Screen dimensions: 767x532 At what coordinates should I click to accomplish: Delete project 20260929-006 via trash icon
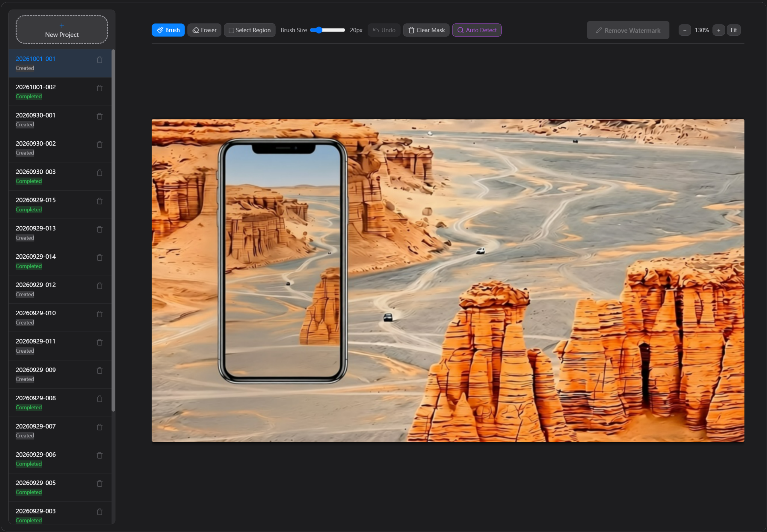[99, 456]
